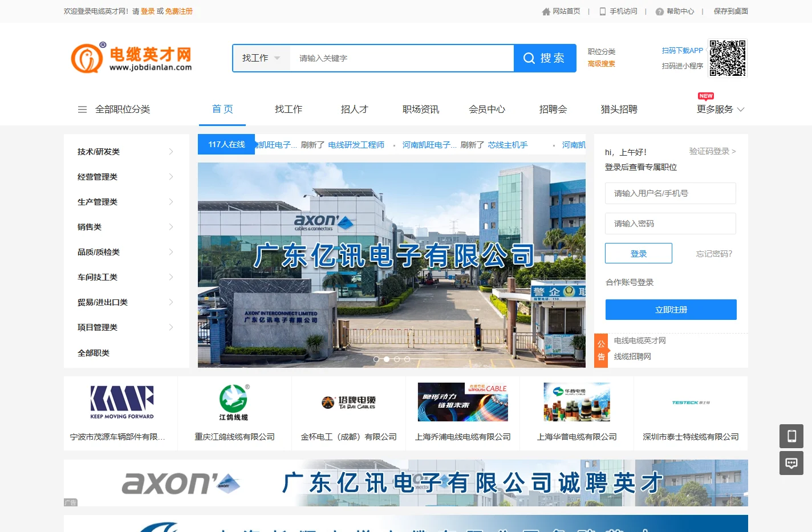The width and height of the screenshot is (812, 532).
Task: Open 电线电缆英才网 announcement
Action: (x=640, y=340)
